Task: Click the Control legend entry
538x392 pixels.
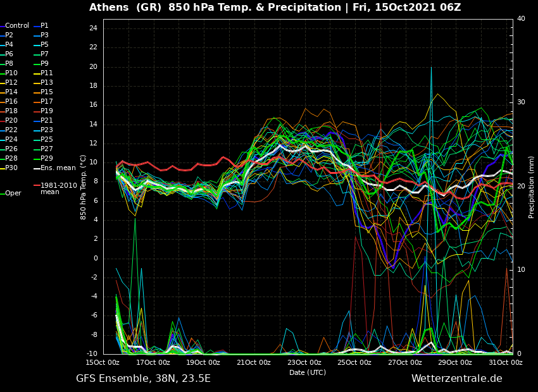Action: (x=16, y=26)
